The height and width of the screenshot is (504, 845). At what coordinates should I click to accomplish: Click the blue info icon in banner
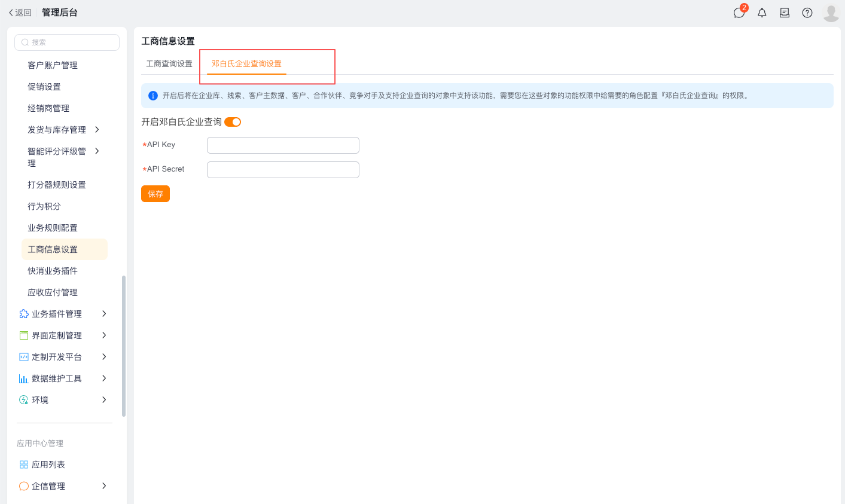tap(153, 96)
